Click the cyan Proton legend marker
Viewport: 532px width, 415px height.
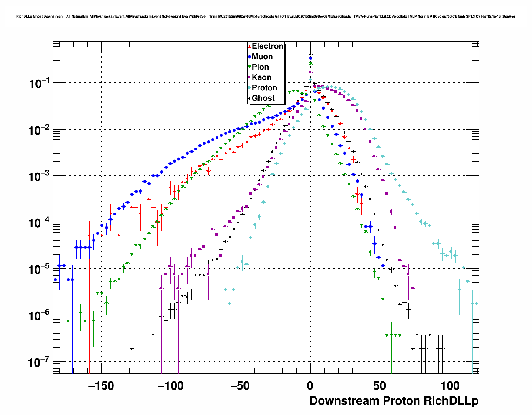[x=249, y=88]
